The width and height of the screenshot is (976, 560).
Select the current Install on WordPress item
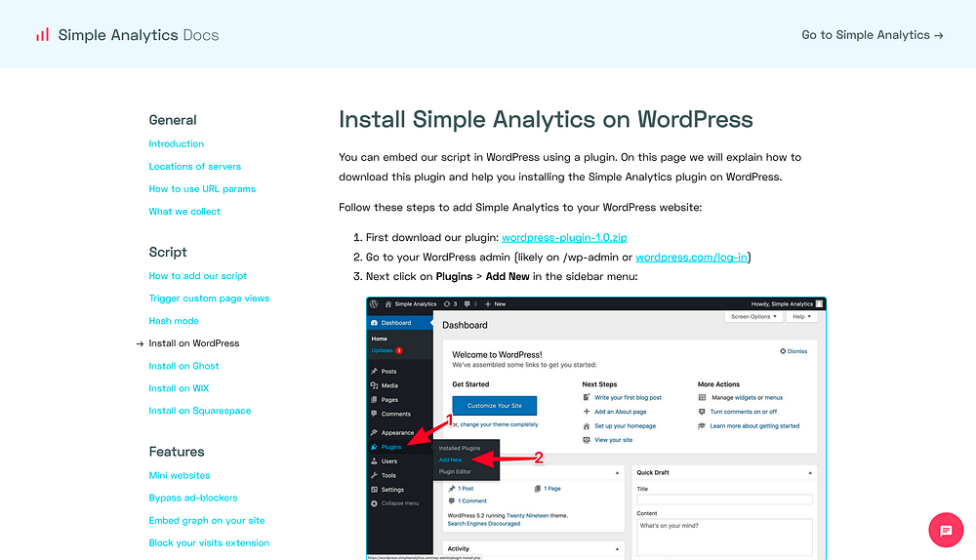(x=193, y=342)
